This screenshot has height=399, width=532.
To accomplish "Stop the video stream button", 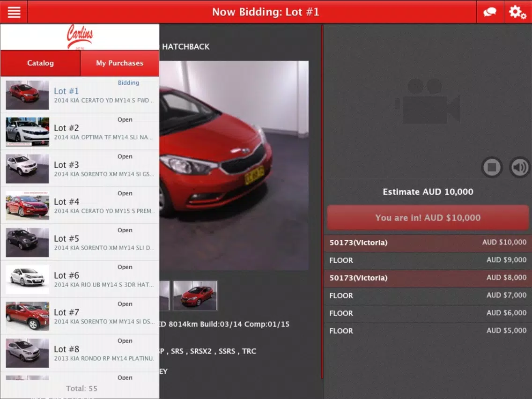I will tap(492, 167).
